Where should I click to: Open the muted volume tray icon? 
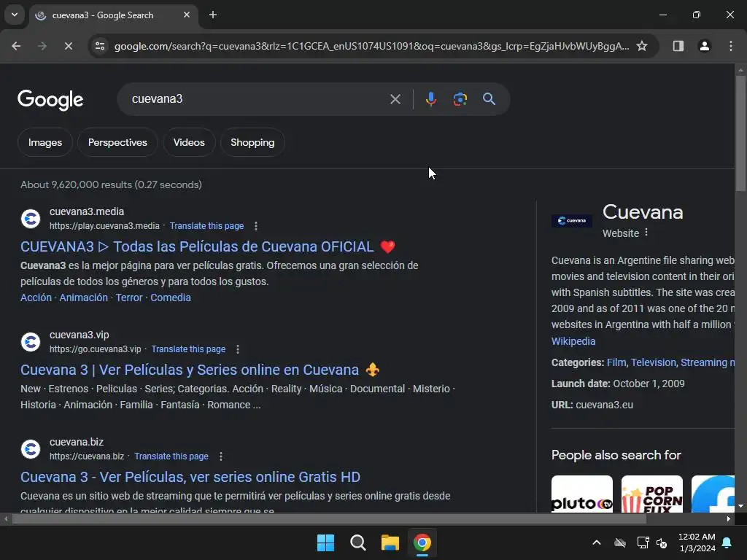click(x=661, y=542)
